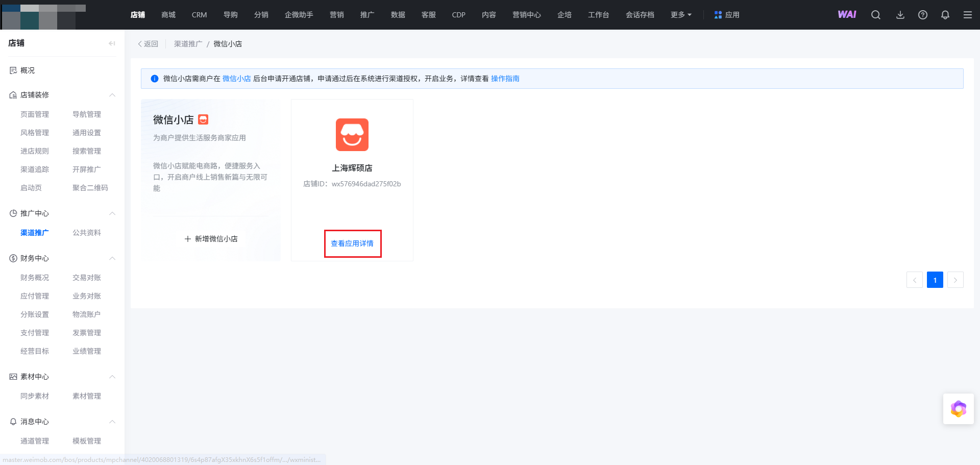Collapse the 素材中心 sidebar section
The width and height of the screenshot is (980, 465).
pyautogui.click(x=112, y=377)
